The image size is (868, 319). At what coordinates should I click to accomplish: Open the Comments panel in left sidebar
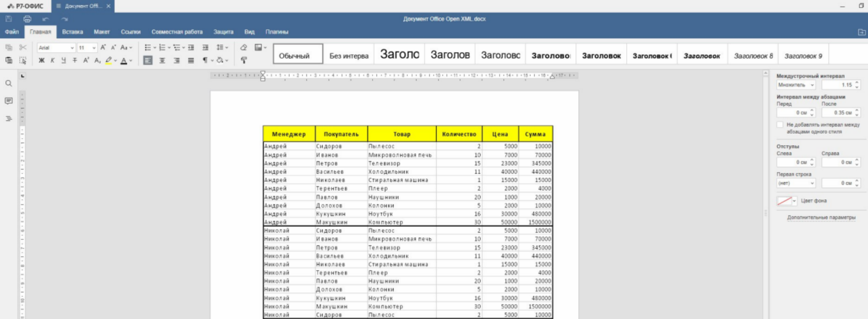point(9,101)
